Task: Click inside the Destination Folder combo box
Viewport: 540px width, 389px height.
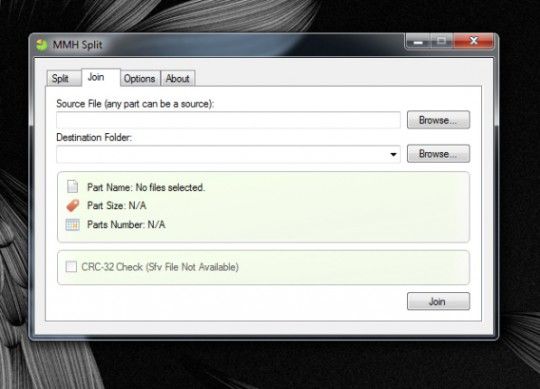Action: tap(228, 154)
